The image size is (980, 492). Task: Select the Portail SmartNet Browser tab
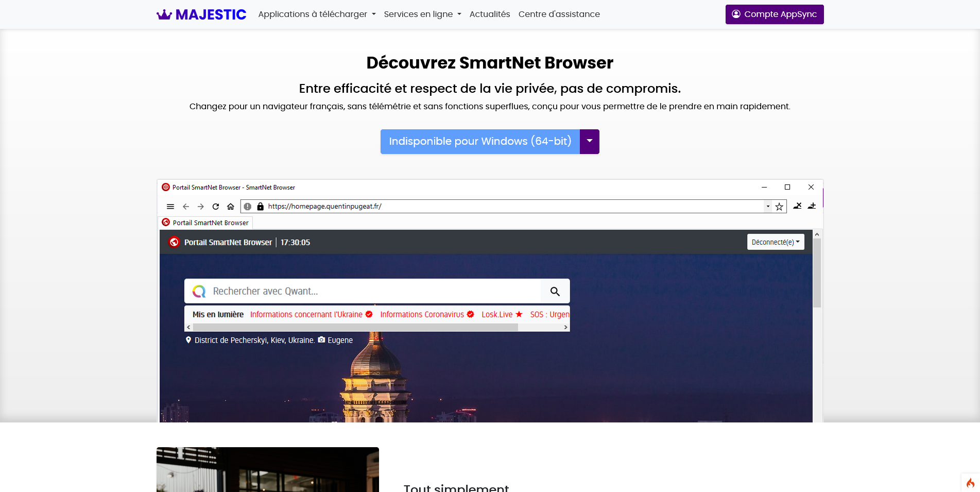(x=205, y=223)
